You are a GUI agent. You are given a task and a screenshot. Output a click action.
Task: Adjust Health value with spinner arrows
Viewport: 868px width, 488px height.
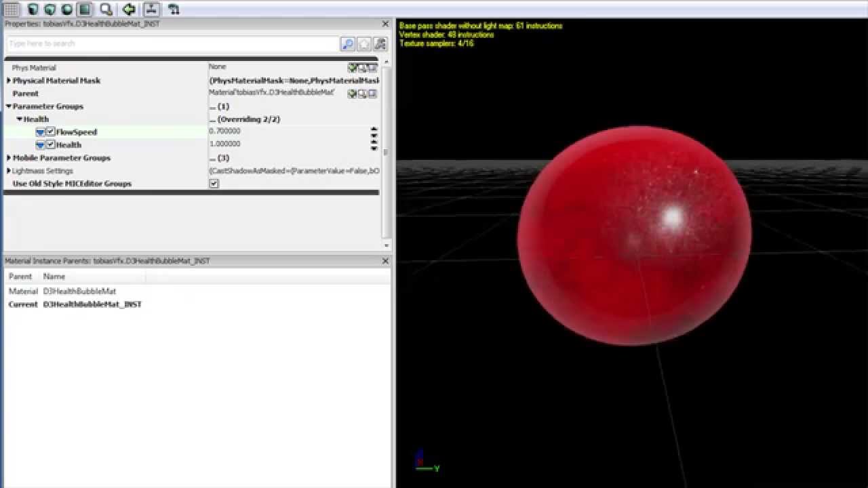374,144
